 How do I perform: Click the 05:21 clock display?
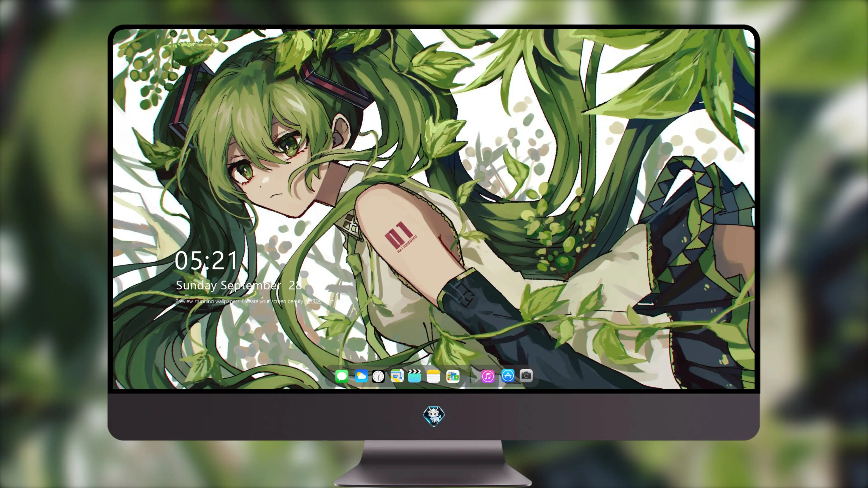pos(206,261)
